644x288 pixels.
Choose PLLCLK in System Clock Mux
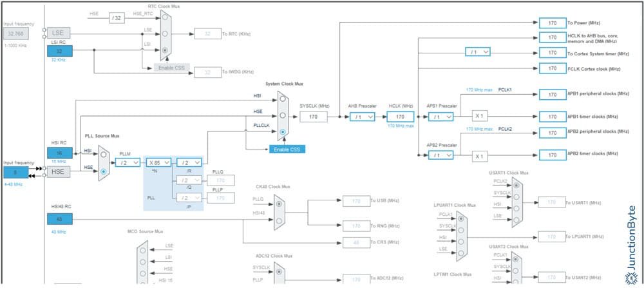point(283,132)
